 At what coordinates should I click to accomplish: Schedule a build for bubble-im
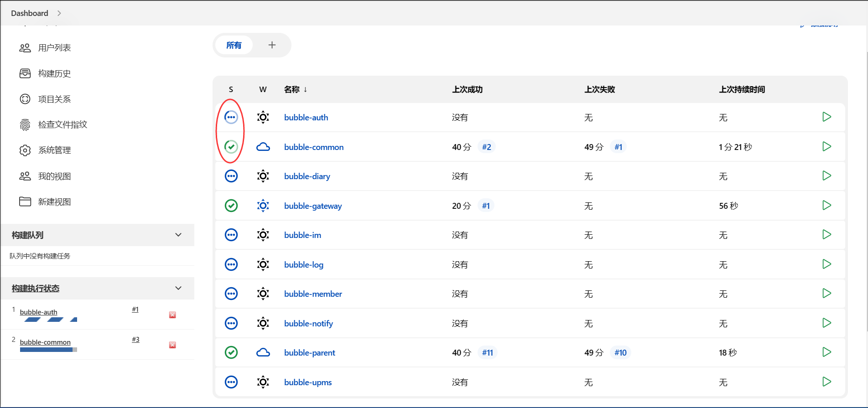826,235
